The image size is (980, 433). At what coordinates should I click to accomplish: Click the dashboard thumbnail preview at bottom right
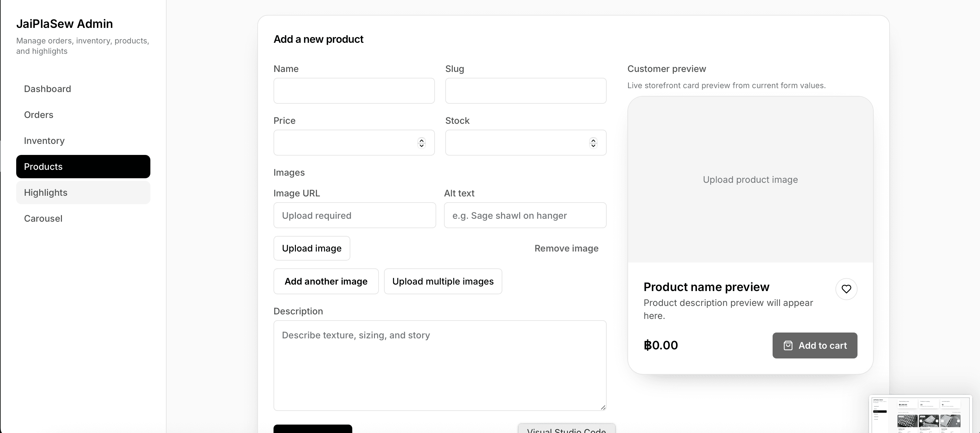pyautogui.click(x=921, y=414)
